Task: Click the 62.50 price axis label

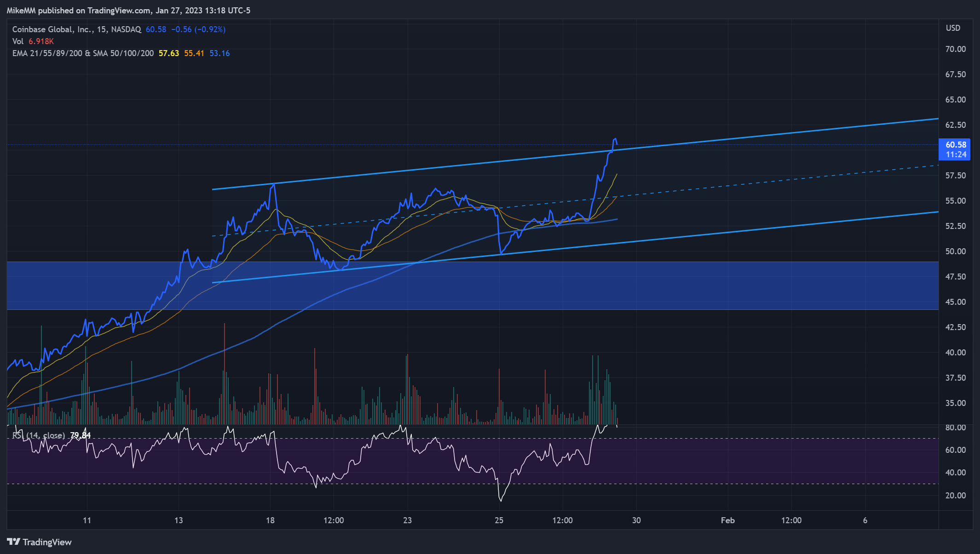Action: pyautogui.click(x=956, y=125)
